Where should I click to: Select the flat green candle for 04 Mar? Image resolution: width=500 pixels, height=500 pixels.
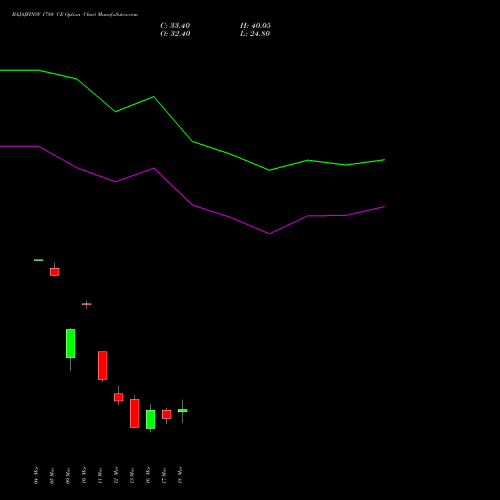click(x=39, y=260)
